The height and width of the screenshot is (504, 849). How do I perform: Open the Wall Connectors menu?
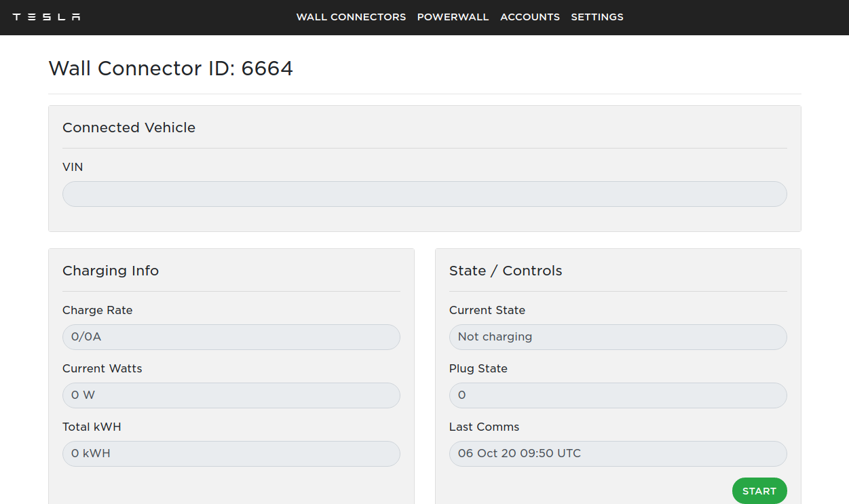point(351,17)
